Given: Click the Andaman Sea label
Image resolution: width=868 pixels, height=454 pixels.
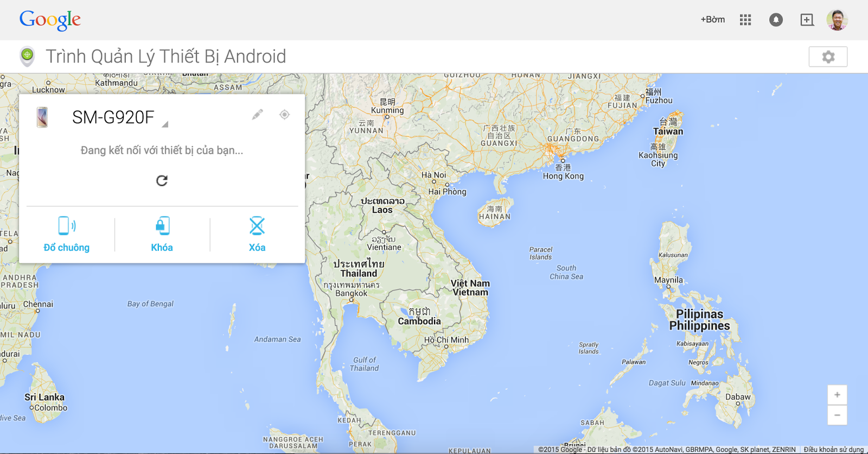Looking at the screenshot, I should (x=277, y=339).
